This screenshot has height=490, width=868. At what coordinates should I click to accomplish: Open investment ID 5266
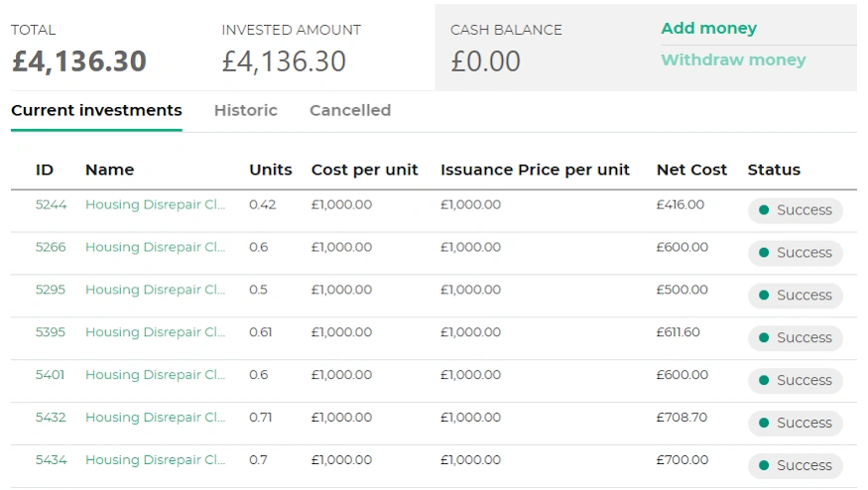tap(51, 248)
